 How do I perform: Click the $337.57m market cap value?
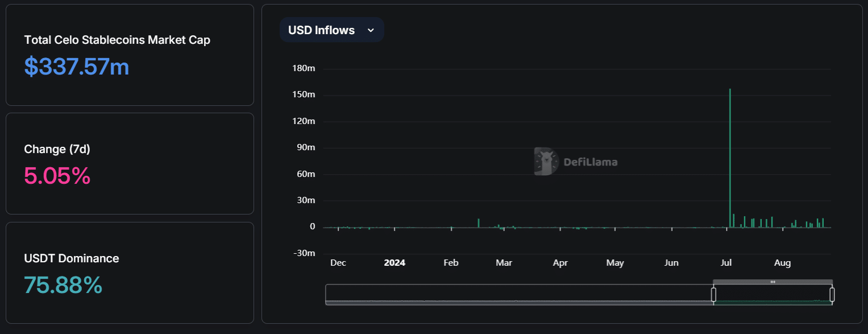76,67
